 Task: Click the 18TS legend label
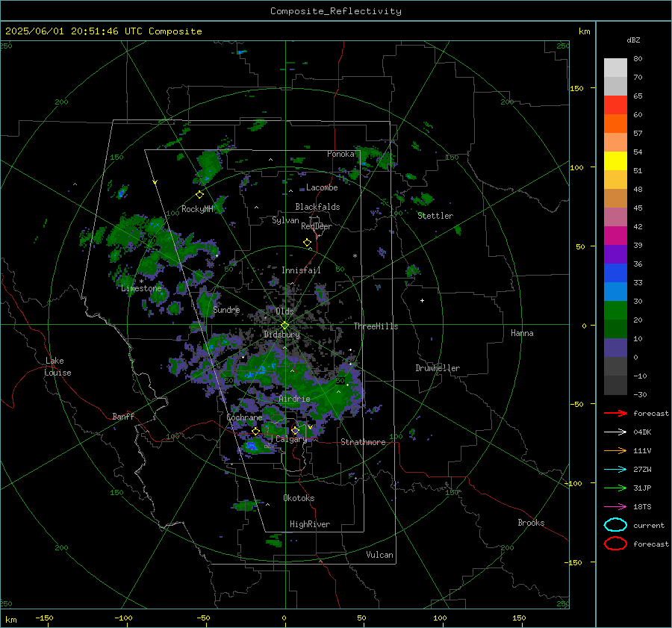tap(642, 507)
